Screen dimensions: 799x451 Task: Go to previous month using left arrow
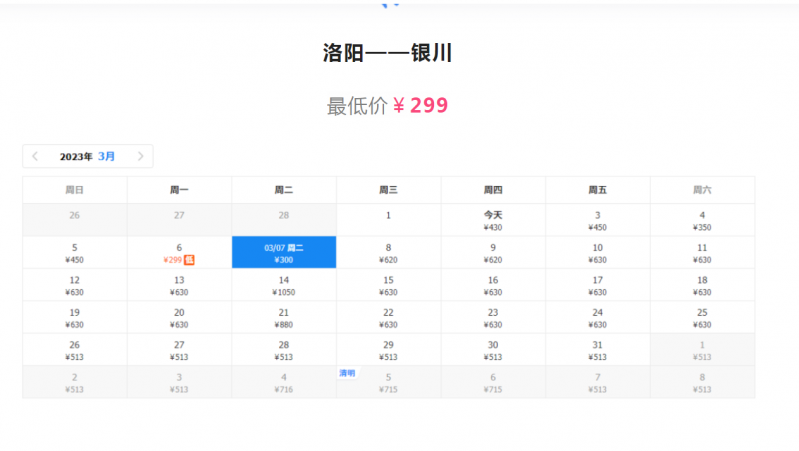(x=36, y=156)
